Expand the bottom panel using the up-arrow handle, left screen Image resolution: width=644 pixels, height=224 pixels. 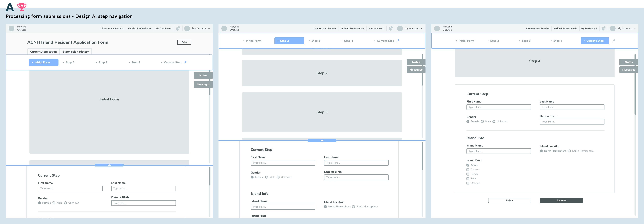109,165
